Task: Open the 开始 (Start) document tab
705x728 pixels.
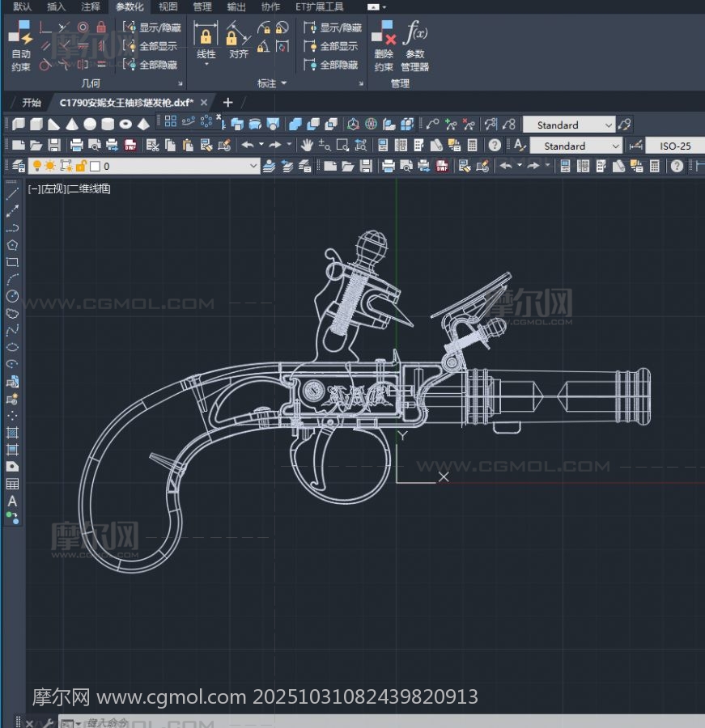Action: point(32,103)
